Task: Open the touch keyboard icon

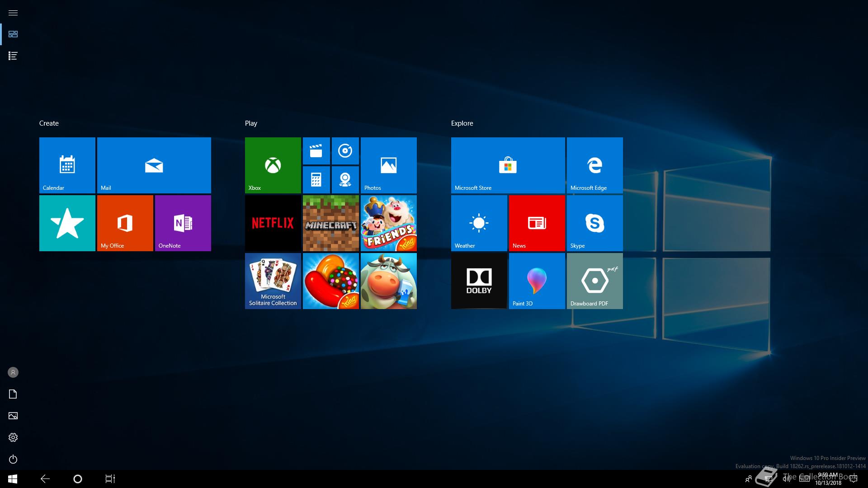Action: click(x=805, y=479)
